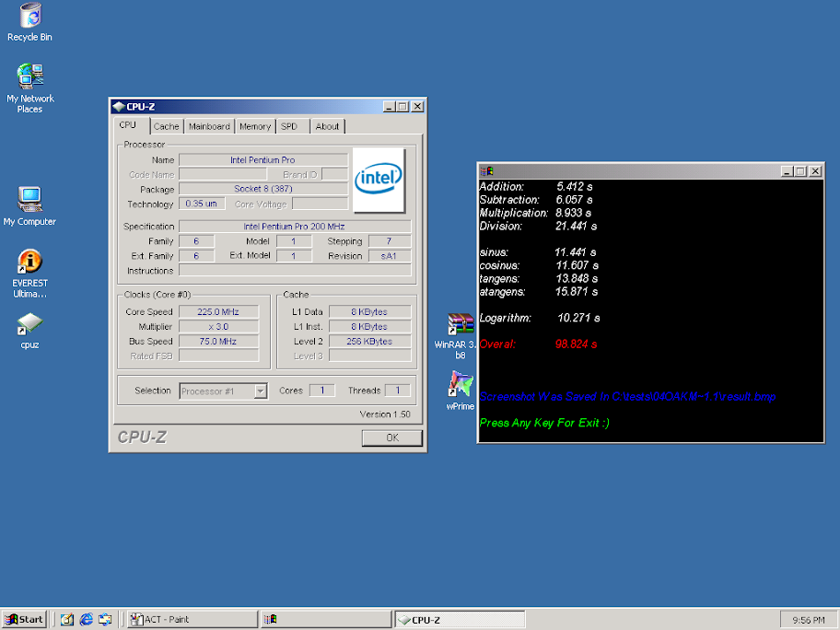
Task: Click the CPU-Z title bar icon
Action: tap(119, 107)
